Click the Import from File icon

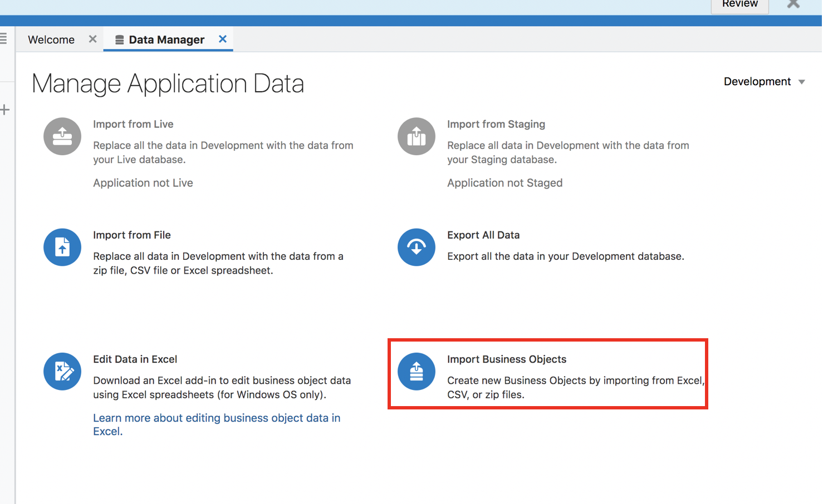click(62, 247)
